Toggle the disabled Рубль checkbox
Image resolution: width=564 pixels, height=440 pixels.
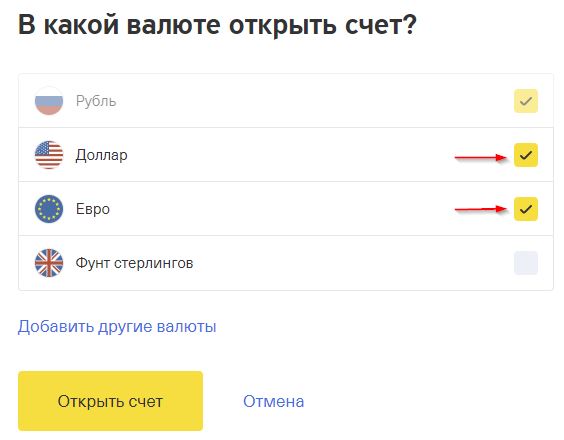click(526, 101)
